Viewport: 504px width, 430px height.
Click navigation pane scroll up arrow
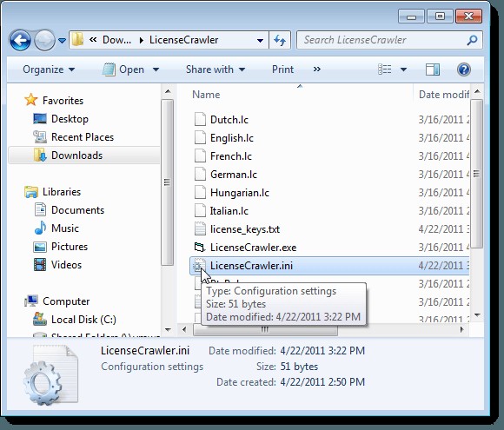click(x=168, y=91)
